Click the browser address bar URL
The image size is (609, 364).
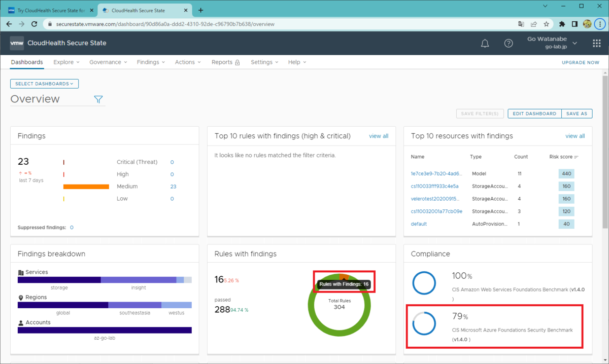(x=166, y=24)
